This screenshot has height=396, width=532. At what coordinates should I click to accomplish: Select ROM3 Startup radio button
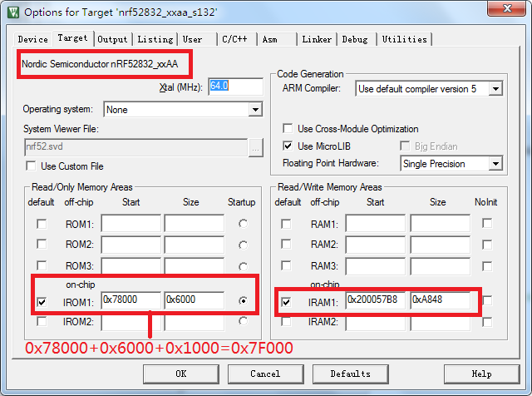click(243, 266)
